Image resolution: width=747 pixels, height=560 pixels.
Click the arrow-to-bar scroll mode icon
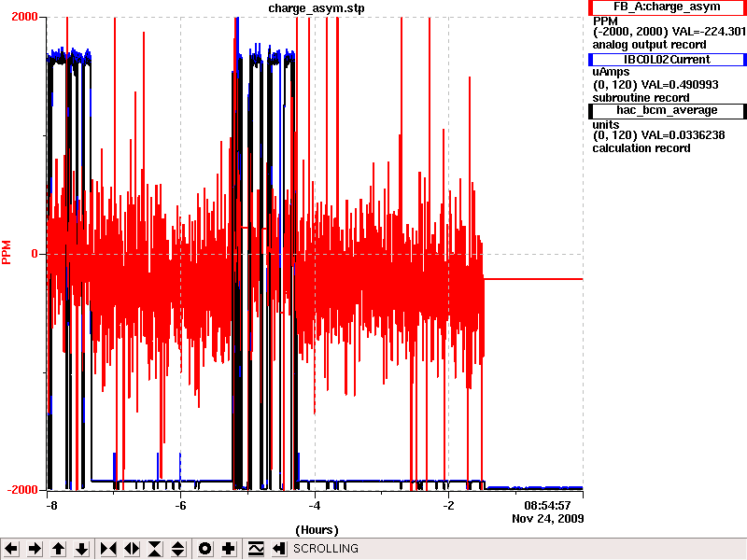(x=278, y=549)
